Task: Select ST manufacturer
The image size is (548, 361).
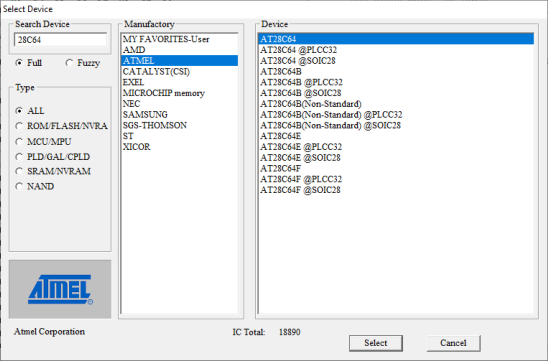Action: [x=179, y=136]
